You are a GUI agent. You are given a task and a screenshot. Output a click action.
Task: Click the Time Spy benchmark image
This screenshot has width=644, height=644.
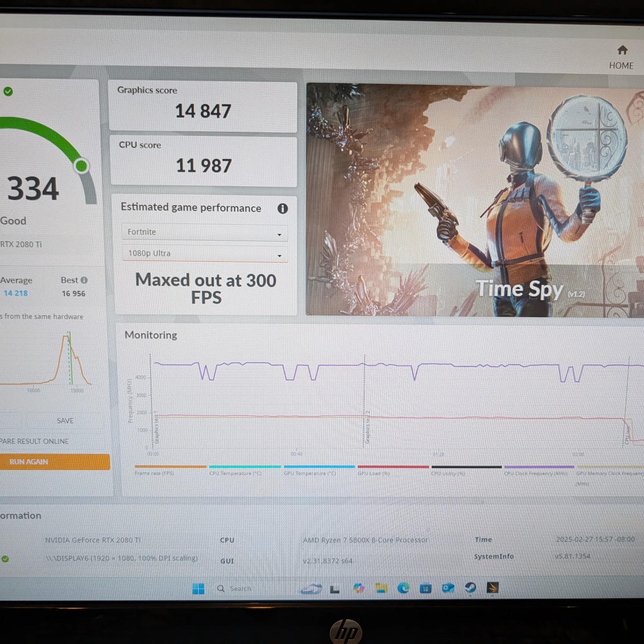tap(475, 199)
